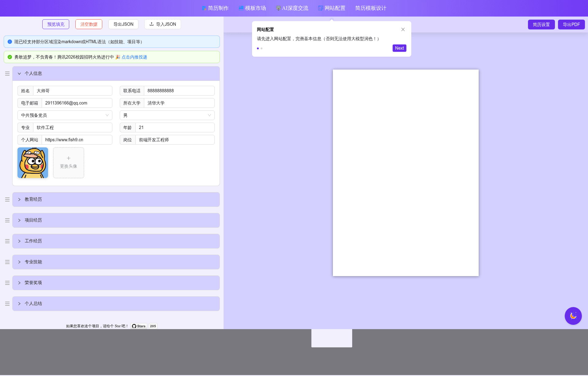Screen dimensions: 588x376
Task: Click the drag handle beside 专业技能
Action: click(7, 262)
